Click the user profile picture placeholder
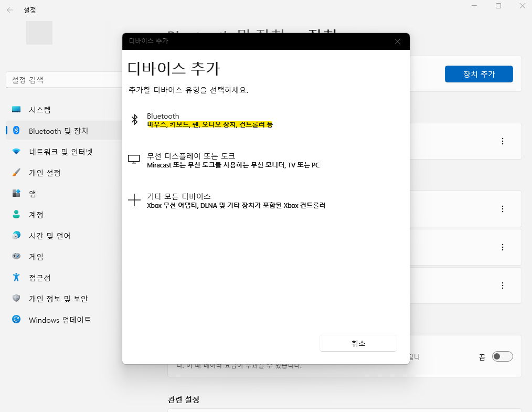 (x=39, y=33)
